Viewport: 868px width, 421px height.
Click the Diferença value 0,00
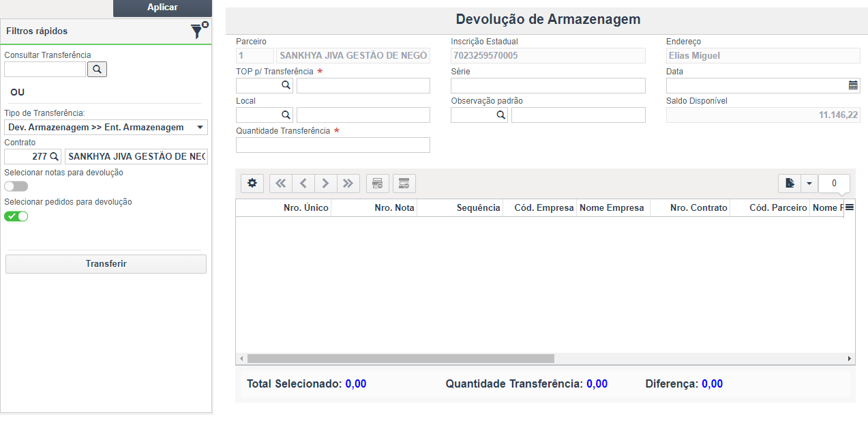[x=712, y=384]
